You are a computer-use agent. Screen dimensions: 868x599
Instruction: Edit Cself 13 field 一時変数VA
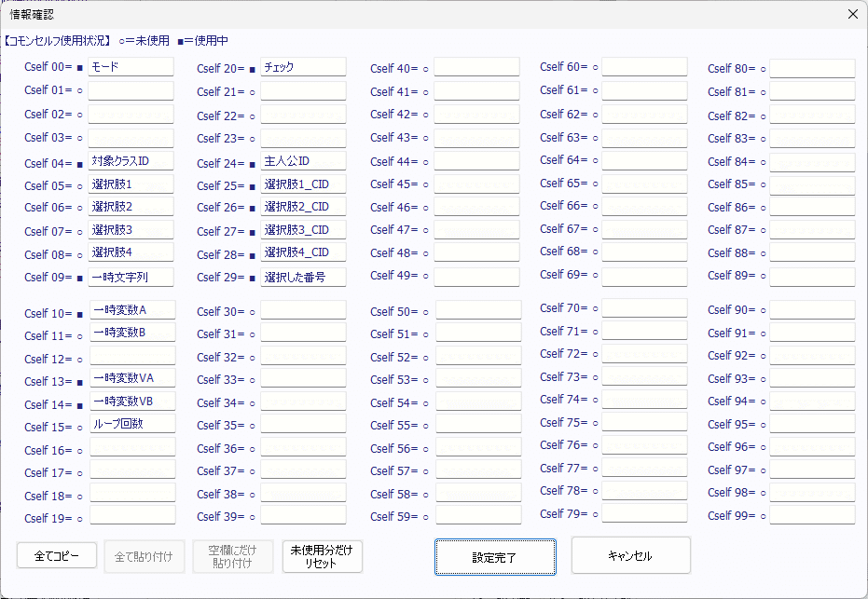132,378
